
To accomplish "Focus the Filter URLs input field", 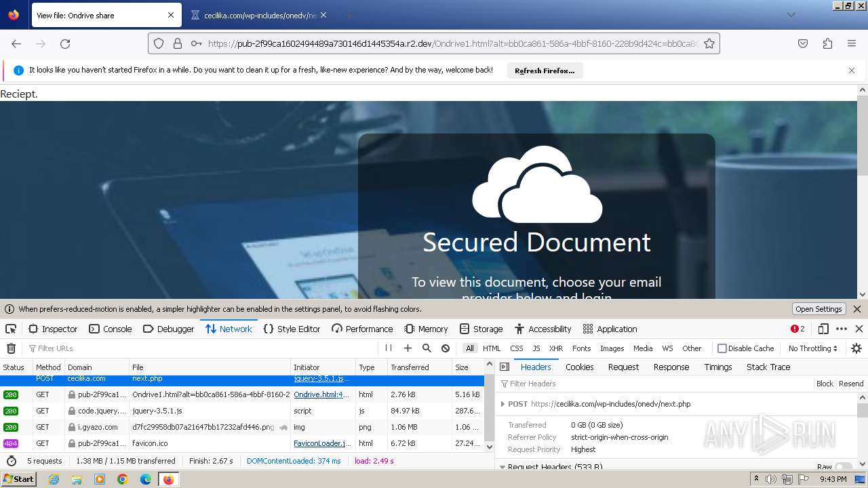I will 202,348.
